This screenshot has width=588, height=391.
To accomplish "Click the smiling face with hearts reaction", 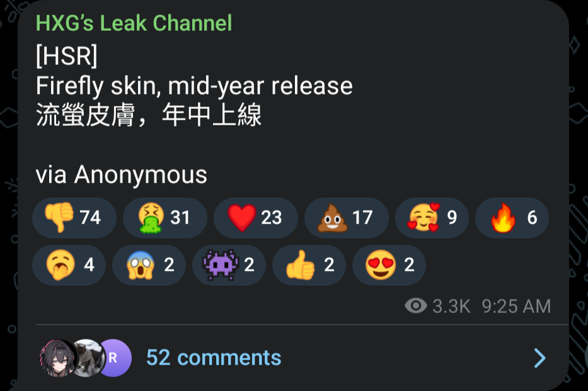I will pos(432,218).
